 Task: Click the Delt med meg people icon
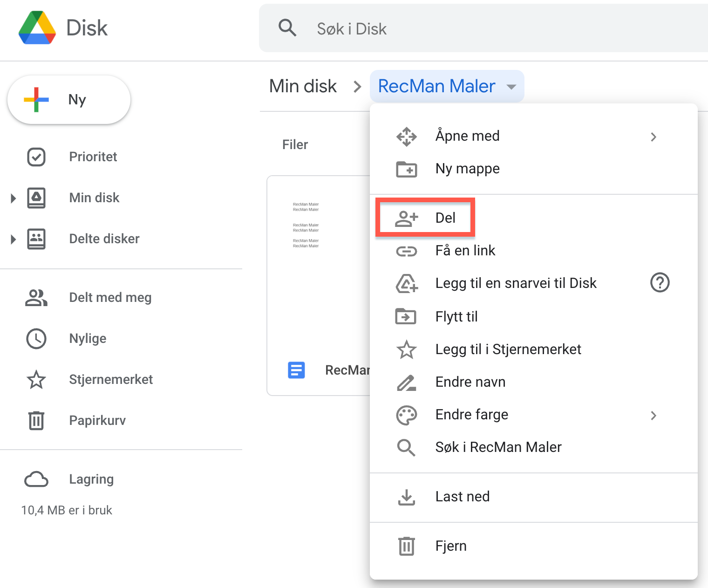pyautogui.click(x=36, y=298)
